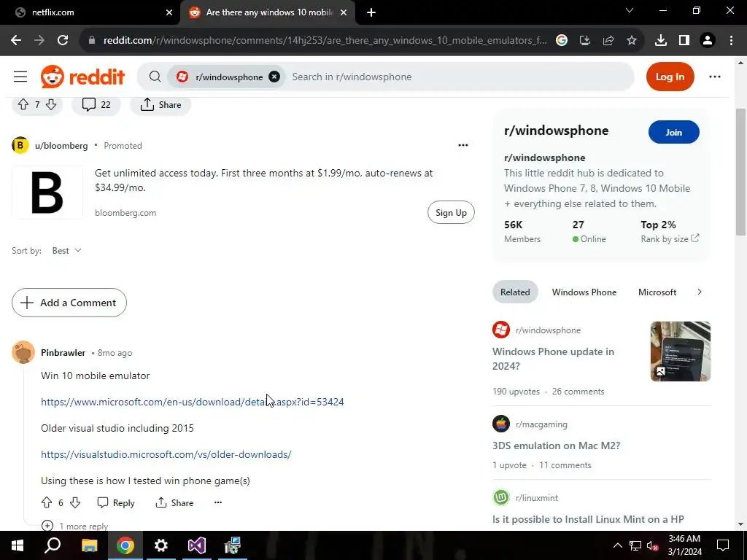Open the Chrome three-dot menu
Image resolution: width=747 pixels, height=560 pixels.
click(x=731, y=41)
